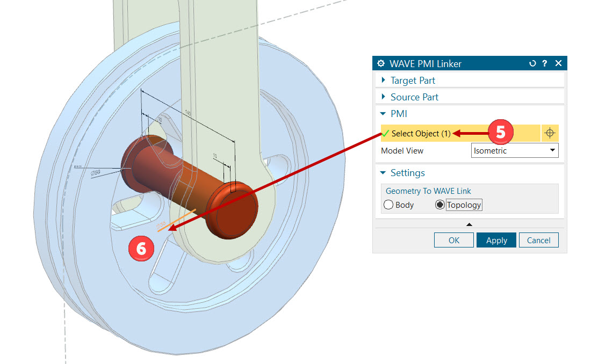The width and height of the screenshot is (591, 364).
Task: Click the Reset icon in dialog title bar
Action: (532, 63)
